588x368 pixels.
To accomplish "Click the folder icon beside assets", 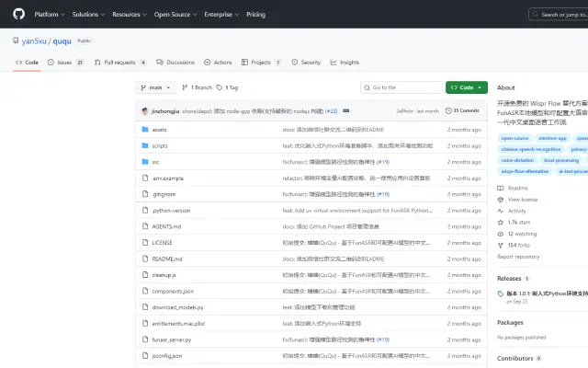I will (145, 129).
